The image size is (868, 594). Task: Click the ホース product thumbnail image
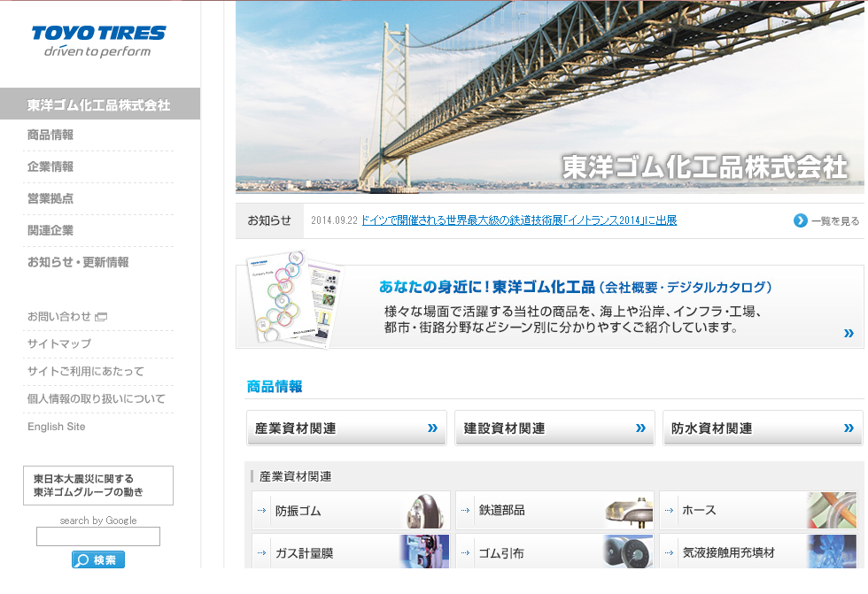tap(832, 511)
